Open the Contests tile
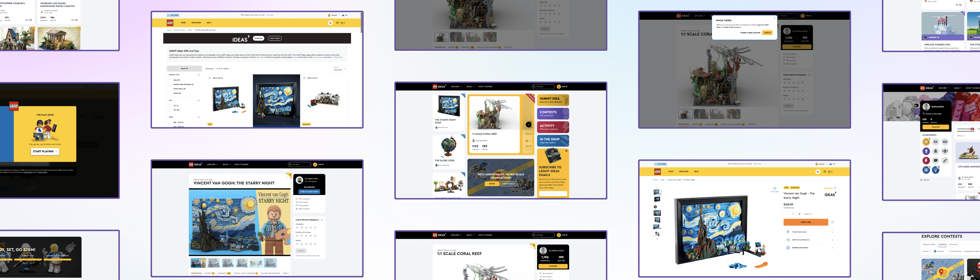 553,113
